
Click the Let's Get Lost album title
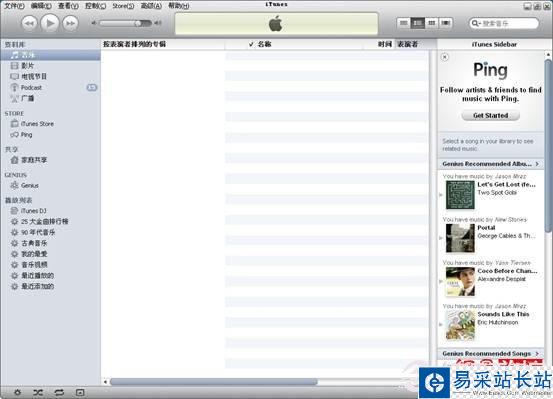point(506,185)
